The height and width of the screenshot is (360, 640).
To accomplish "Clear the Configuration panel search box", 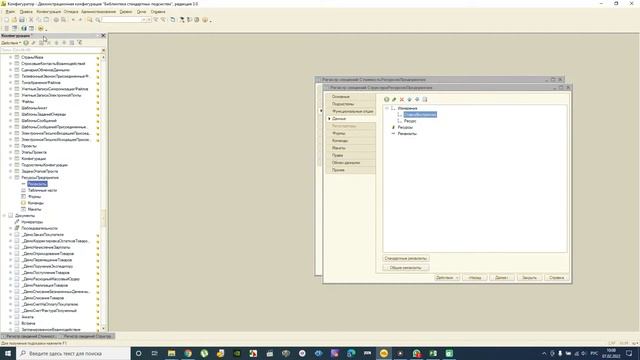I will tap(103, 50).
